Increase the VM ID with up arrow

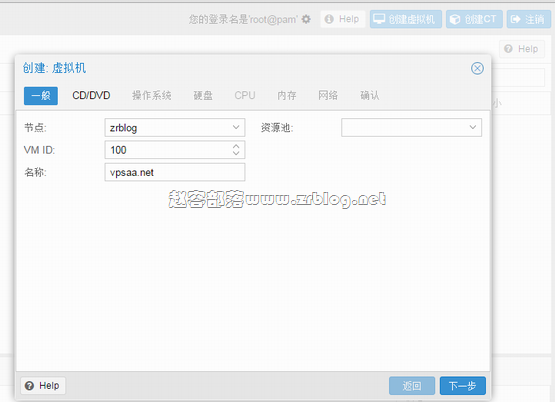(236, 146)
